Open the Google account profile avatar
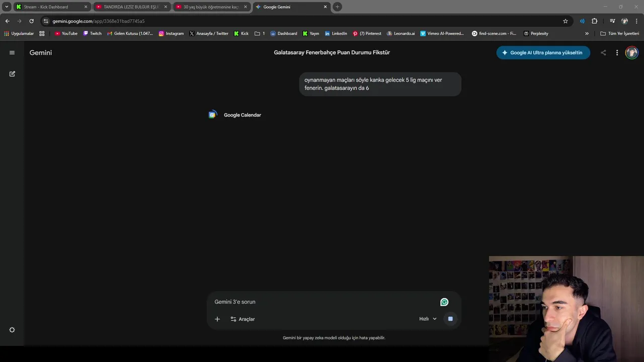 point(631,52)
